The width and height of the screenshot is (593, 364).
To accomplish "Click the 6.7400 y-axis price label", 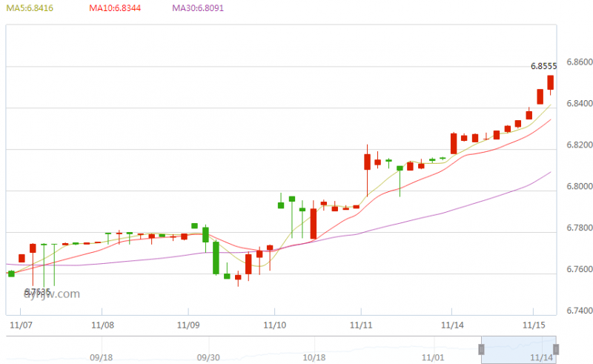I will pyautogui.click(x=578, y=311).
